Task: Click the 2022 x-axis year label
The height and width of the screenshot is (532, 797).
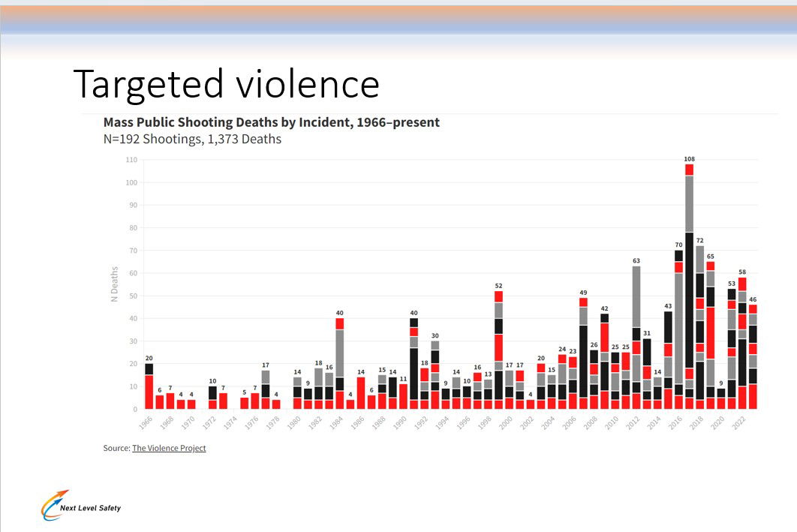Action: [x=739, y=421]
